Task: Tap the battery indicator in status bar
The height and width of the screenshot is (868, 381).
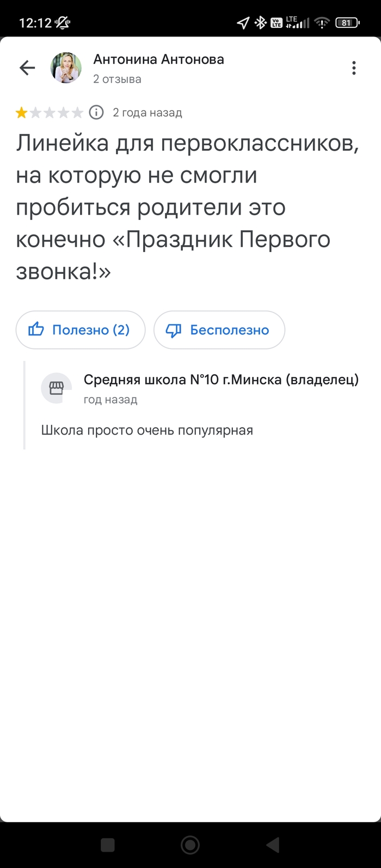Action: [x=346, y=23]
